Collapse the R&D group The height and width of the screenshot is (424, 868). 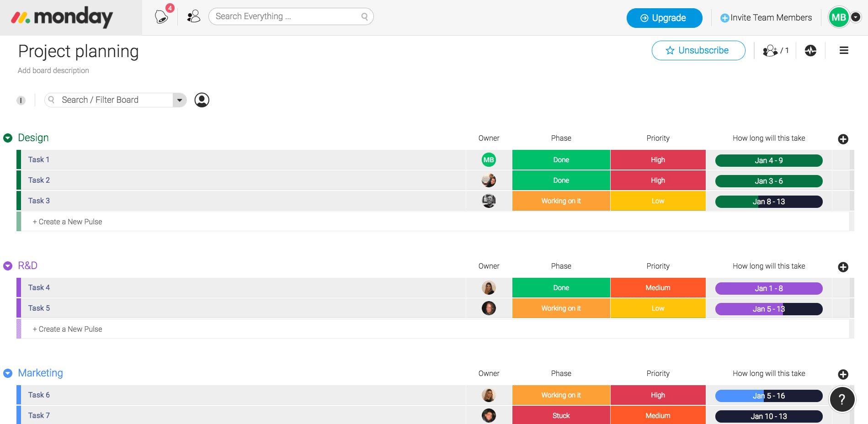[8, 266]
